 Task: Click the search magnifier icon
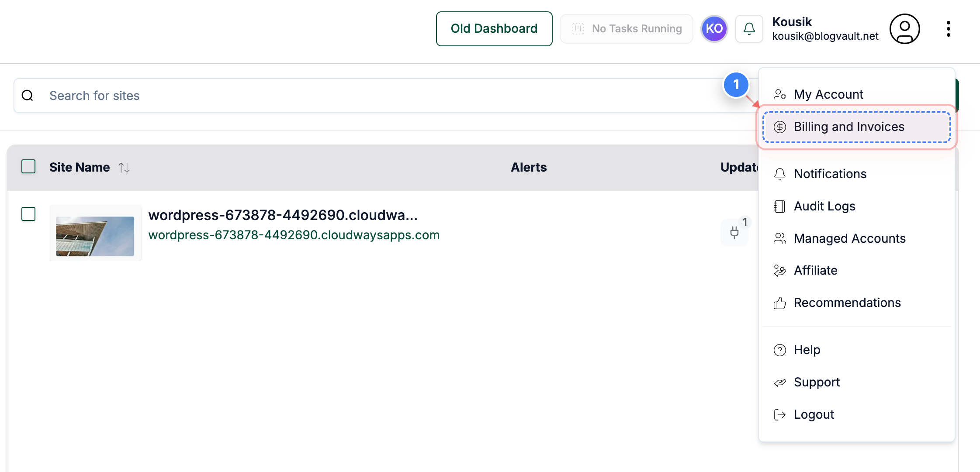(28, 96)
